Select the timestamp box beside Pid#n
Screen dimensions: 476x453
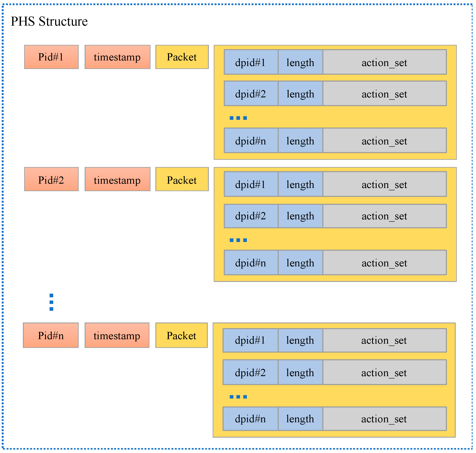(x=117, y=335)
